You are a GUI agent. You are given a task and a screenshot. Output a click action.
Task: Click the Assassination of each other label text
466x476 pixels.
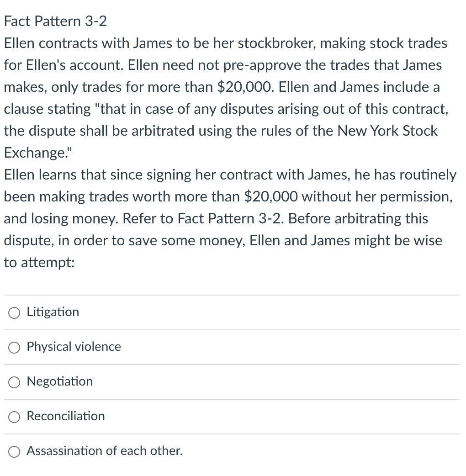click(105, 451)
